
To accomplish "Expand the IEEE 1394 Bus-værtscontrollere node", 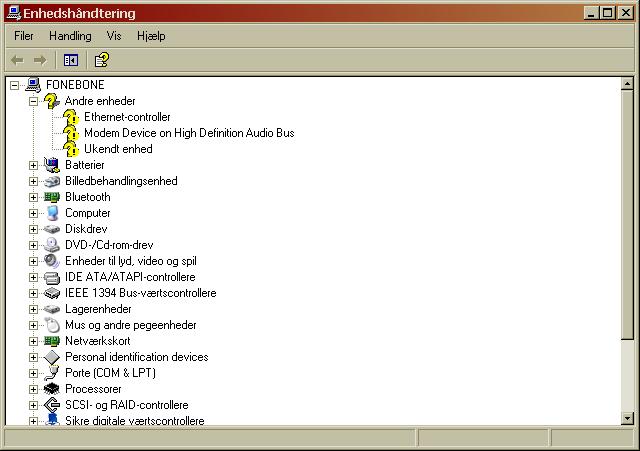I will click(33, 293).
